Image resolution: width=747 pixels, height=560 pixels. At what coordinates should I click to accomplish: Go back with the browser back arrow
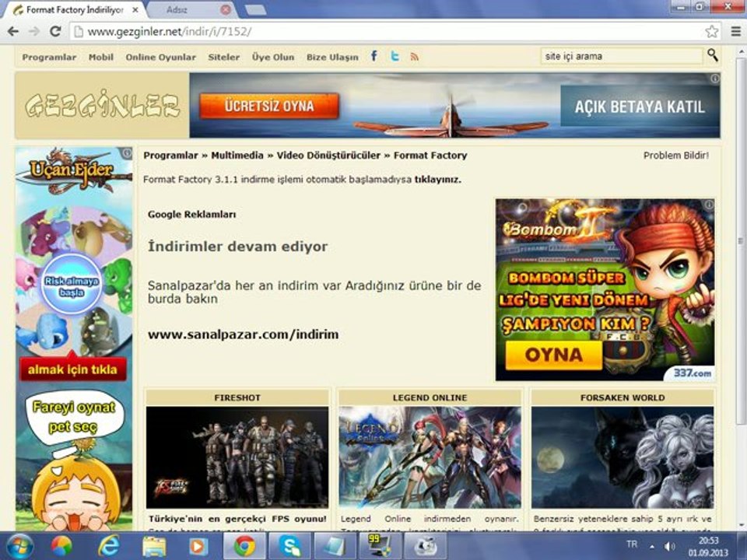point(13,31)
